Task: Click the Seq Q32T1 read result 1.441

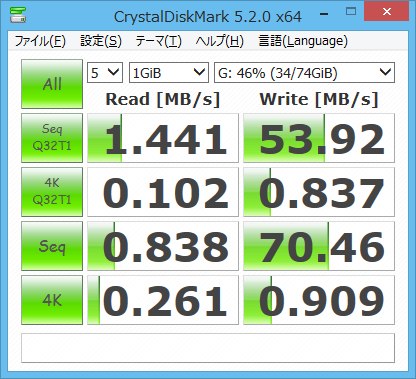Action: (x=163, y=138)
